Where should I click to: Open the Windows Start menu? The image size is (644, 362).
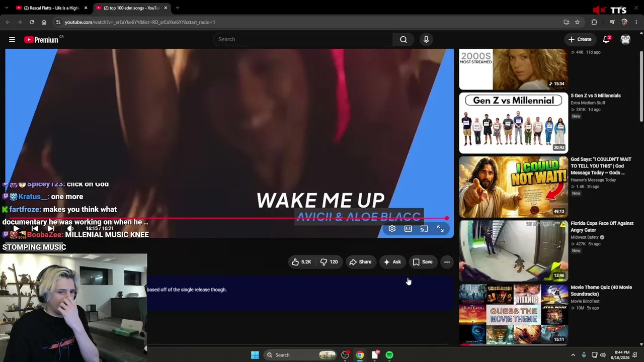click(x=255, y=355)
